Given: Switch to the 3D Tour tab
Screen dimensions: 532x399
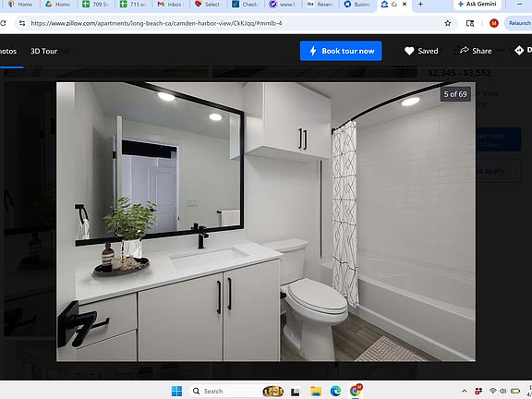Looking at the screenshot, I should (x=43, y=51).
